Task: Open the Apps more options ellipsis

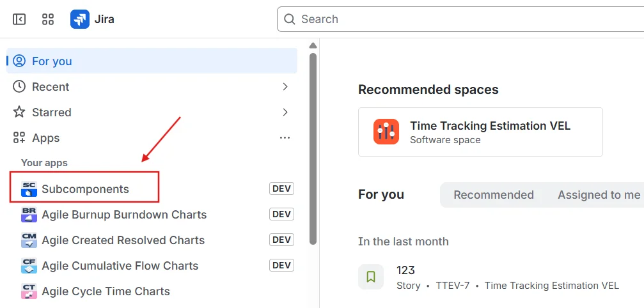Action: click(285, 138)
